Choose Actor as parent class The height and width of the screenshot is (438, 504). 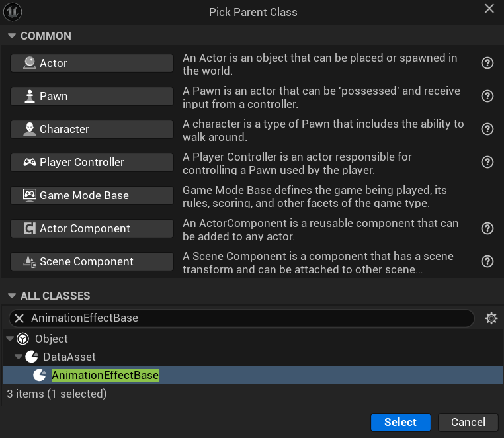[91, 63]
